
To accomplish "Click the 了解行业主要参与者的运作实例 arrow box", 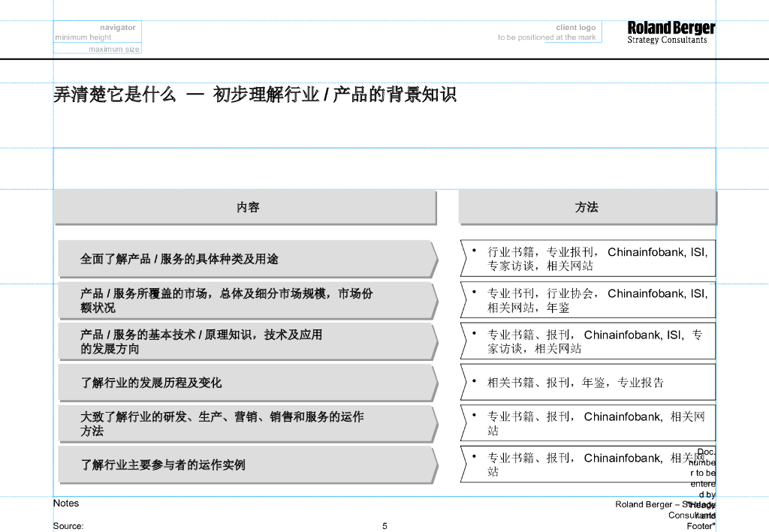I will tap(247, 465).
